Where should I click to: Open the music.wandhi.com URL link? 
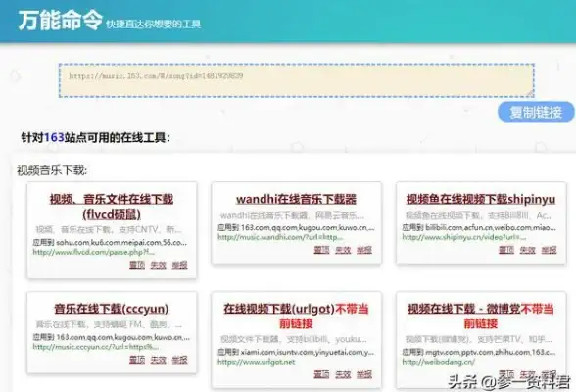pyautogui.click(x=280, y=237)
